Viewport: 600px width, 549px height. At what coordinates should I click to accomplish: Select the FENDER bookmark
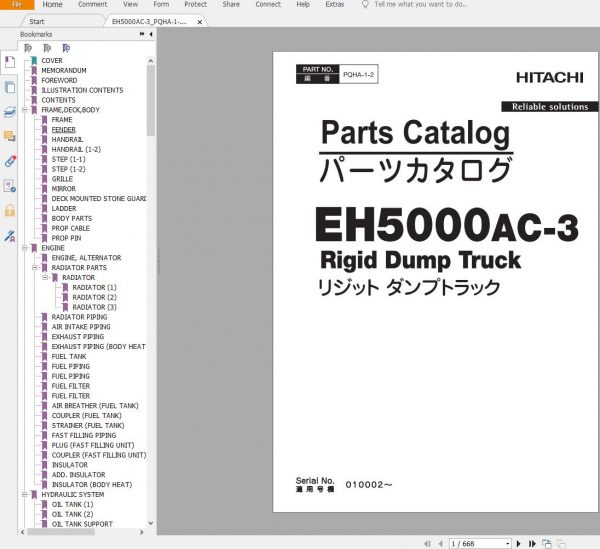64,130
